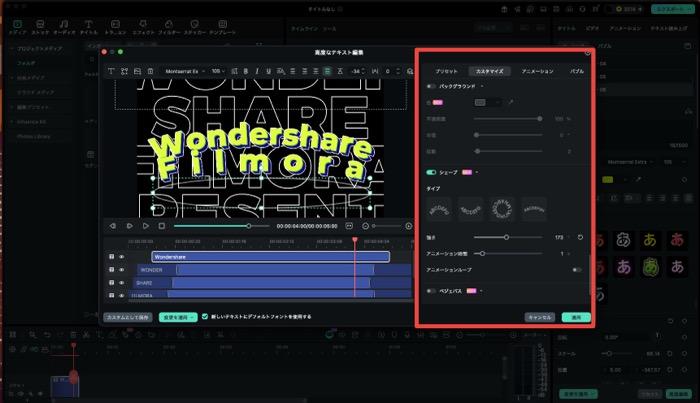
Task: Open the Stickers tab in main toolbar
Action: 195,27
